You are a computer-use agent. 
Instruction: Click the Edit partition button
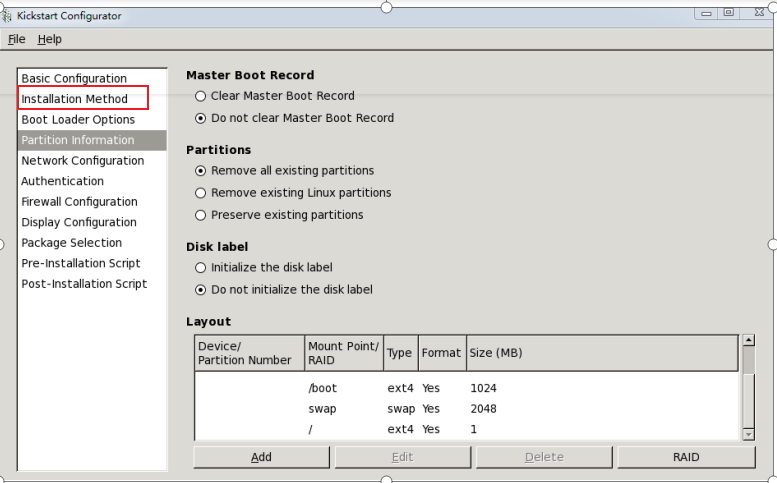tap(402, 457)
